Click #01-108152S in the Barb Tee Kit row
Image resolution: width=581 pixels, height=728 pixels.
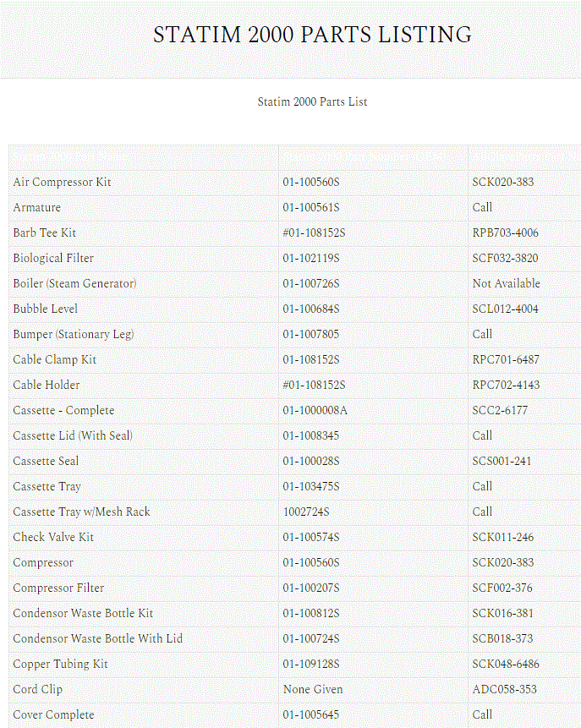pyautogui.click(x=314, y=233)
